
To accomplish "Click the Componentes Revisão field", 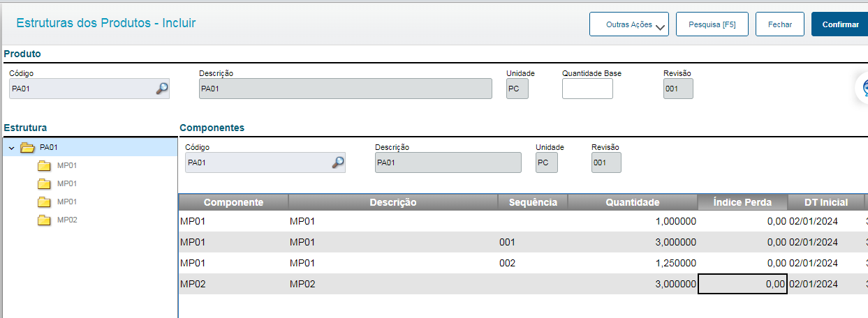I will point(606,162).
